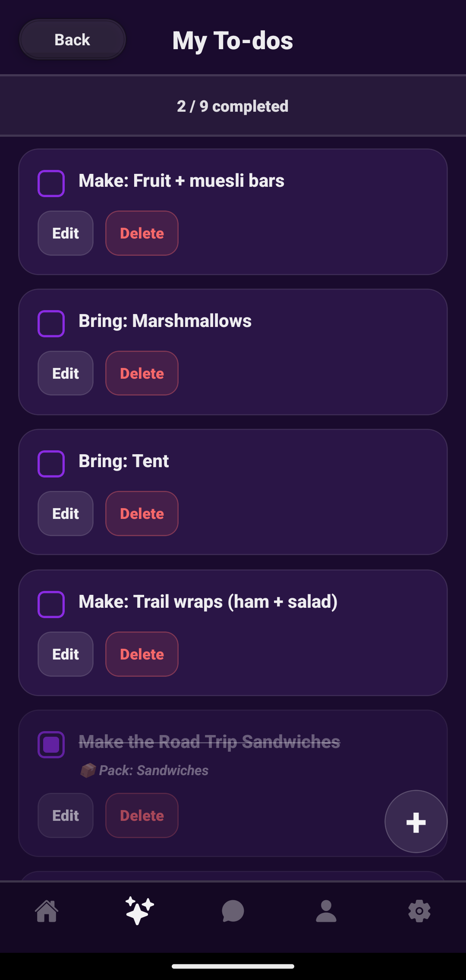This screenshot has height=980, width=466.
Task: Open the settings gear icon
Action: [419, 911]
